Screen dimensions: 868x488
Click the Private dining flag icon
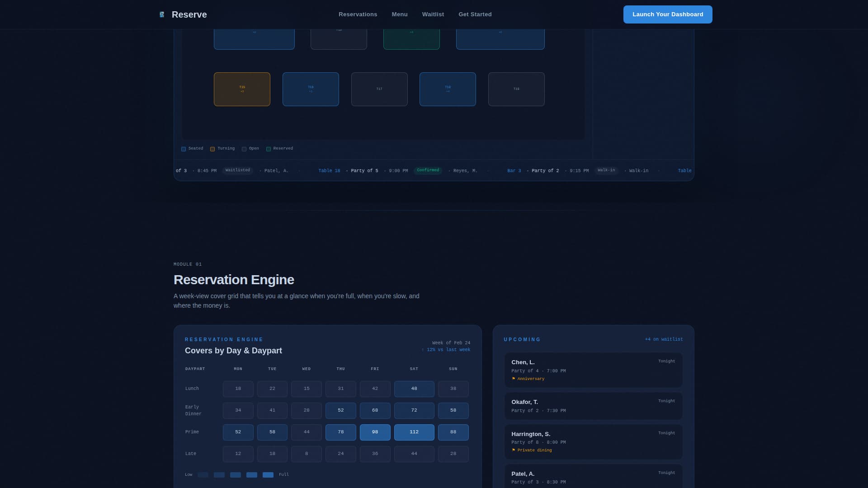click(x=514, y=450)
